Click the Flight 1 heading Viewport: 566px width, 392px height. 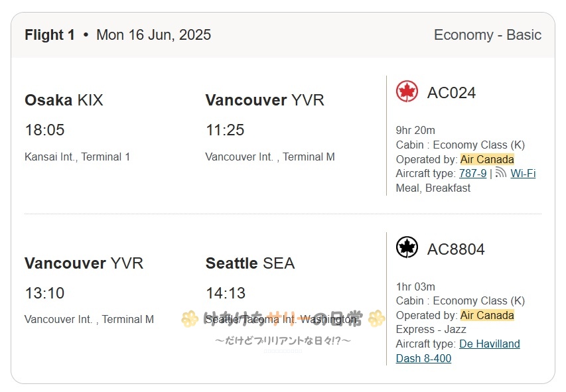coord(50,35)
